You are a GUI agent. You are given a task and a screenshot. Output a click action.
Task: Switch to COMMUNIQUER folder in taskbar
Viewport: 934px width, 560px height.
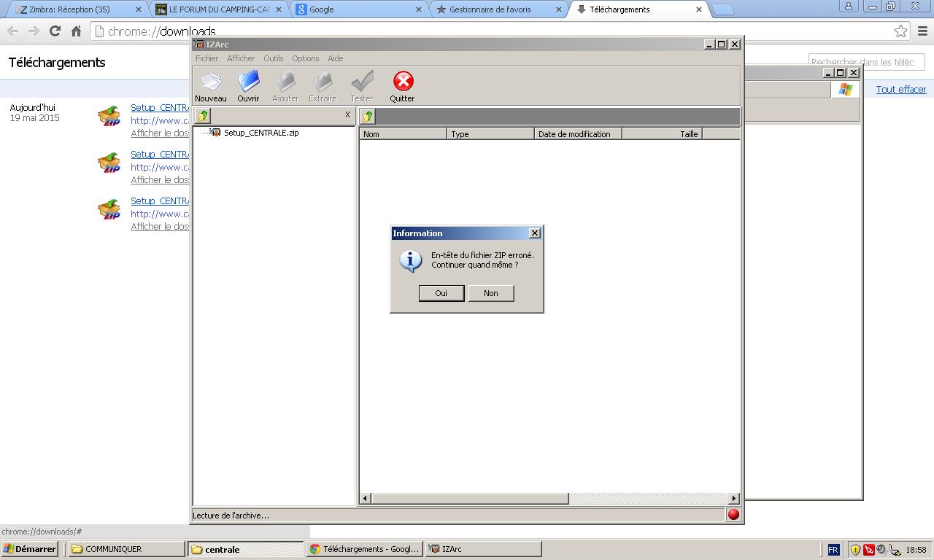pos(127,549)
